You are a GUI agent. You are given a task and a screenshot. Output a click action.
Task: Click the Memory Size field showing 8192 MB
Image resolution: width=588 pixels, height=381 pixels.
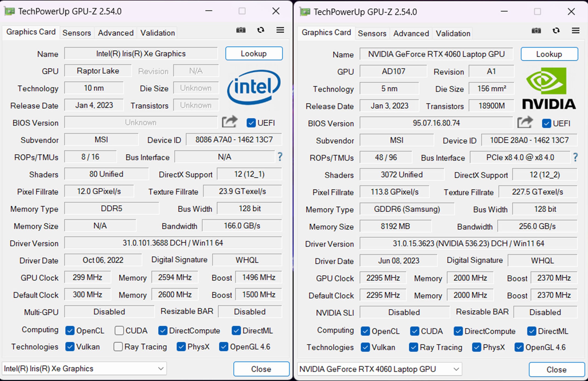396,226
